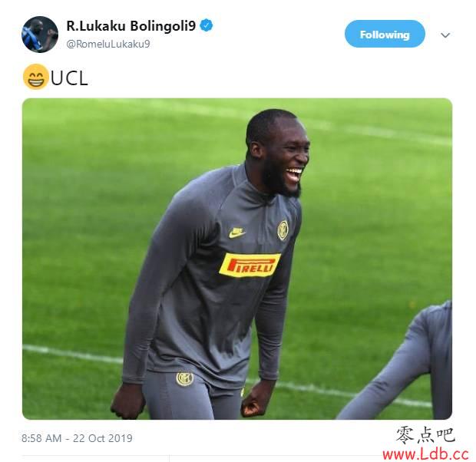476x462 pixels.
Task: Toggle the Following button
Action: (x=385, y=34)
